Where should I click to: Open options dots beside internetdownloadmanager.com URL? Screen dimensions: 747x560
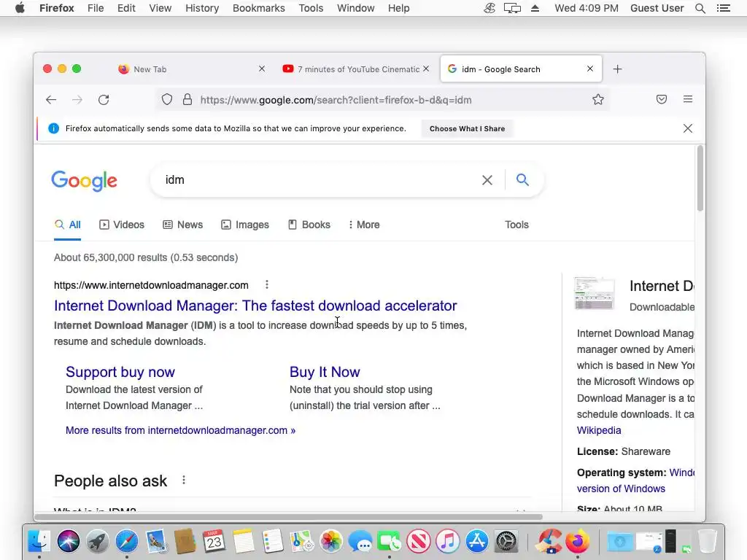point(267,285)
